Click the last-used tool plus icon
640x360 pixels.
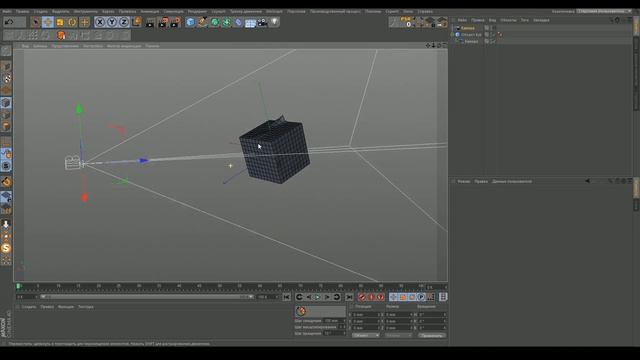pyautogui.click(x=84, y=22)
